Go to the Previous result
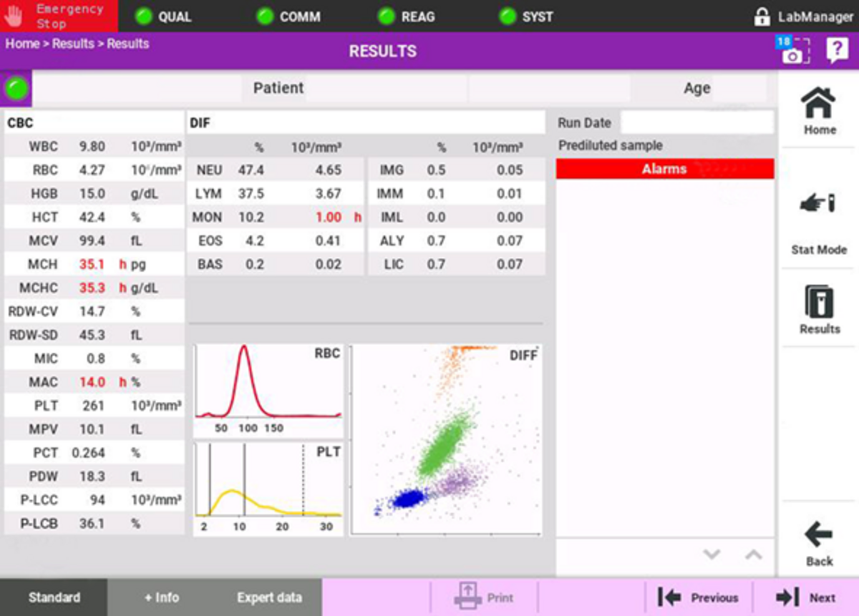Viewport: 859px width, 616px height. (x=698, y=597)
